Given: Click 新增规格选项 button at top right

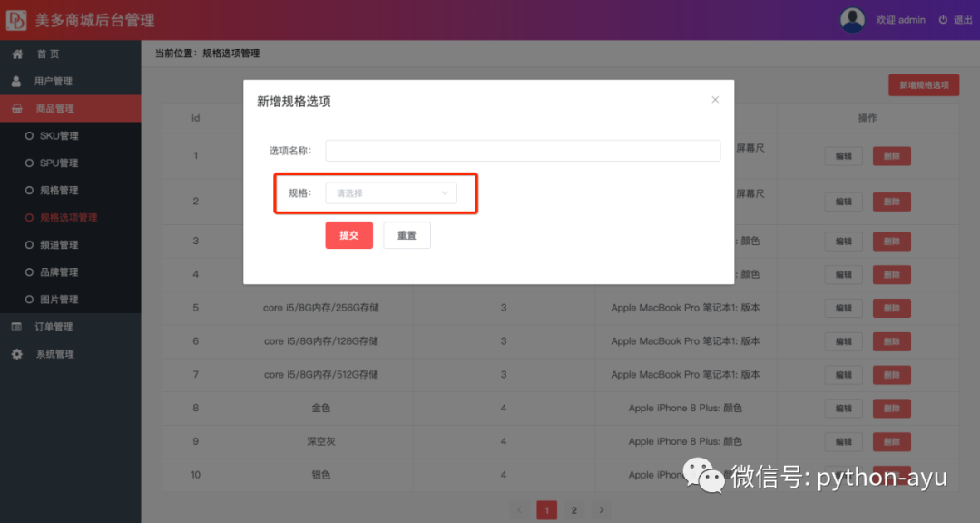Looking at the screenshot, I should pyautogui.click(x=923, y=85).
